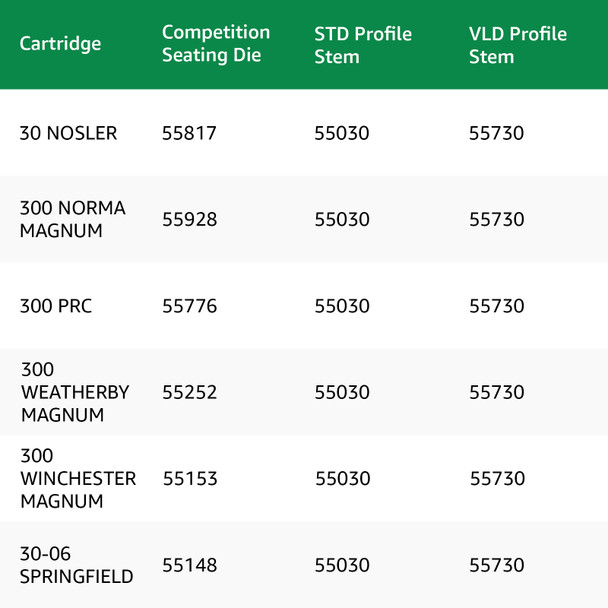This screenshot has height=608, width=608.
Task: Click the Cartridge column header
Action: [60, 45]
